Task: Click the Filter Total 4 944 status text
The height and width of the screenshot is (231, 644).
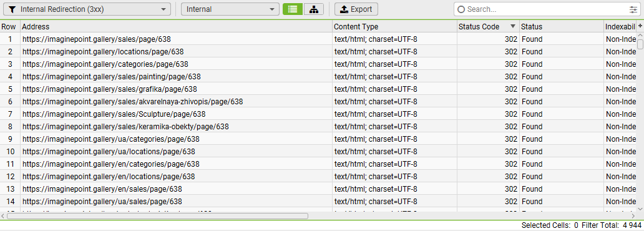Action: (x=612, y=225)
